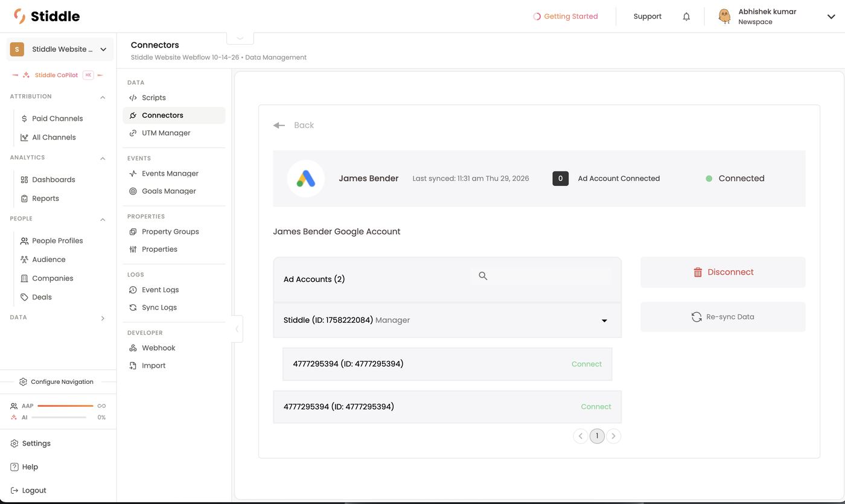The image size is (845, 504).
Task: Click the Import file icon
Action: click(x=133, y=366)
